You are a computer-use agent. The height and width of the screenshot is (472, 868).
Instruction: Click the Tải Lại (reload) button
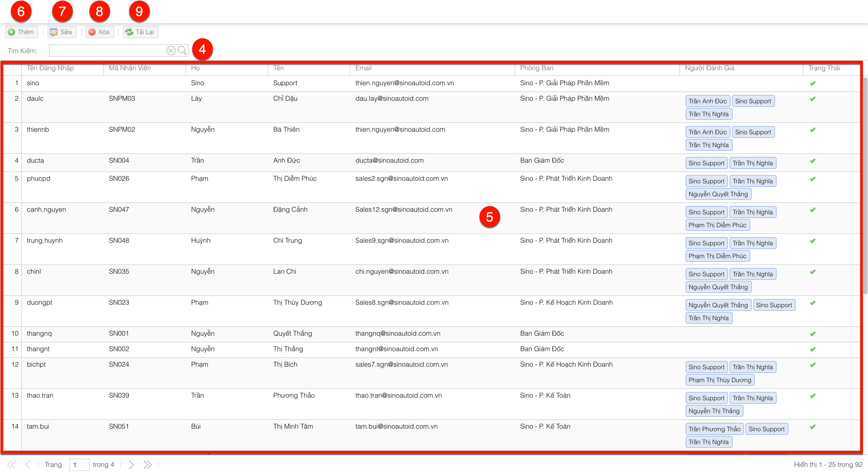click(140, 32)
